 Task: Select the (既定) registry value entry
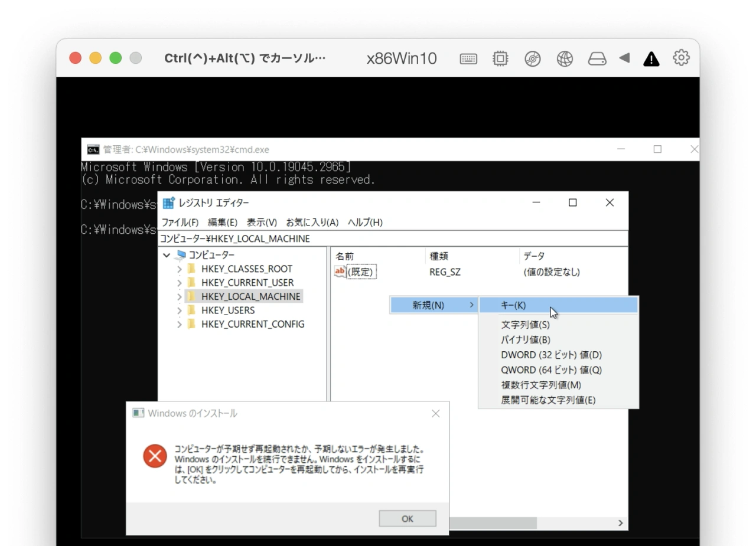[361, 272]
